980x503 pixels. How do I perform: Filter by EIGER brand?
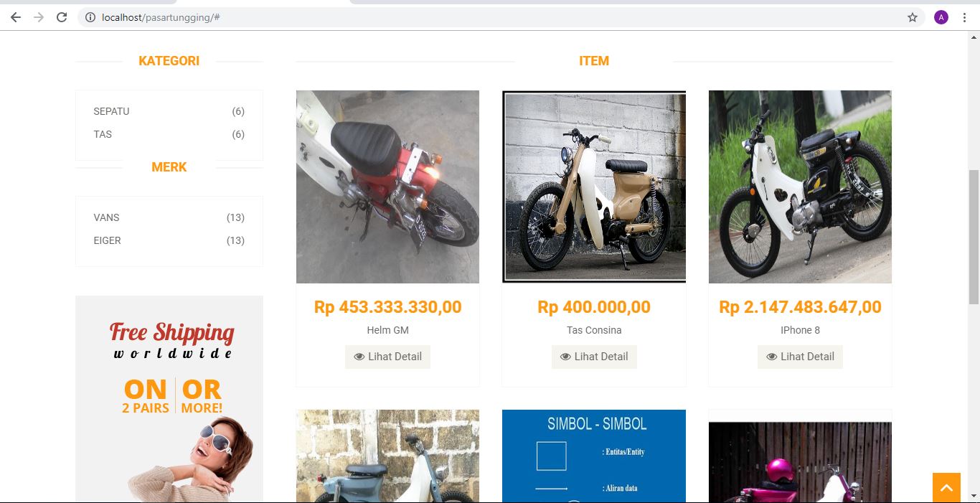pos(107,240)
